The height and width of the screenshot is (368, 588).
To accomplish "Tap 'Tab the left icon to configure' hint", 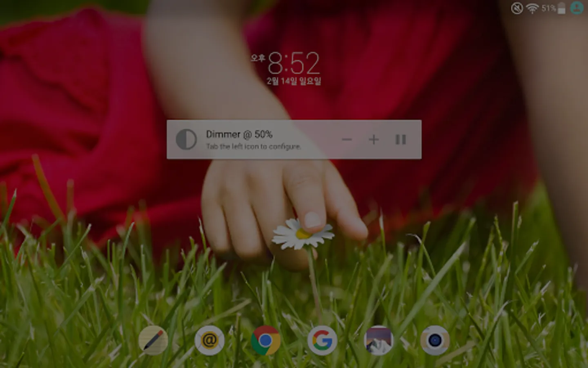I will point(253,146).
